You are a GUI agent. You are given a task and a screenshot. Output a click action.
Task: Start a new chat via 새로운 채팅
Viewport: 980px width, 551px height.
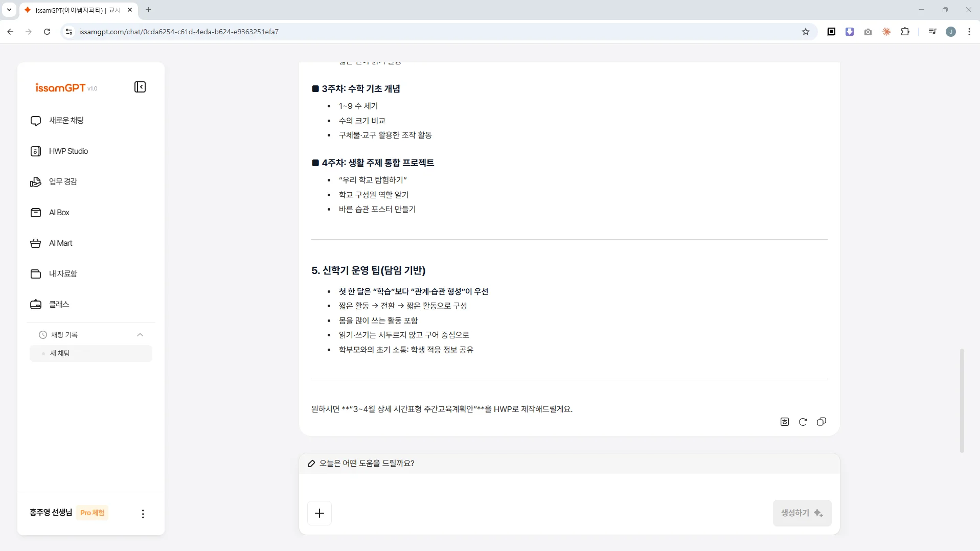click(65, 120)
